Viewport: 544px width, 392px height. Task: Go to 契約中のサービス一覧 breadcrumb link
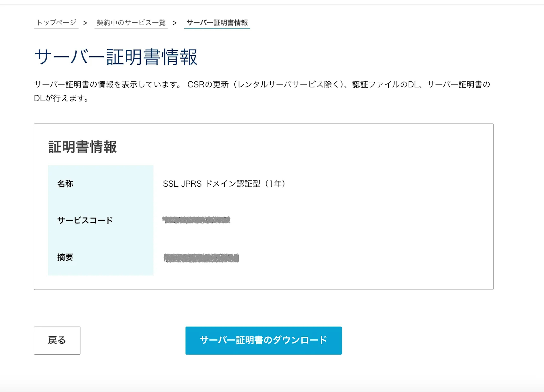131,23
